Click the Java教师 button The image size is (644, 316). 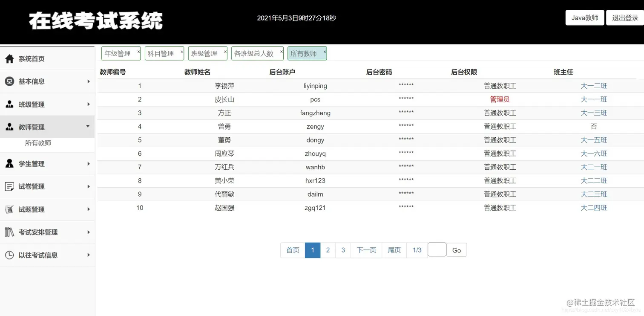click(585, 18)
